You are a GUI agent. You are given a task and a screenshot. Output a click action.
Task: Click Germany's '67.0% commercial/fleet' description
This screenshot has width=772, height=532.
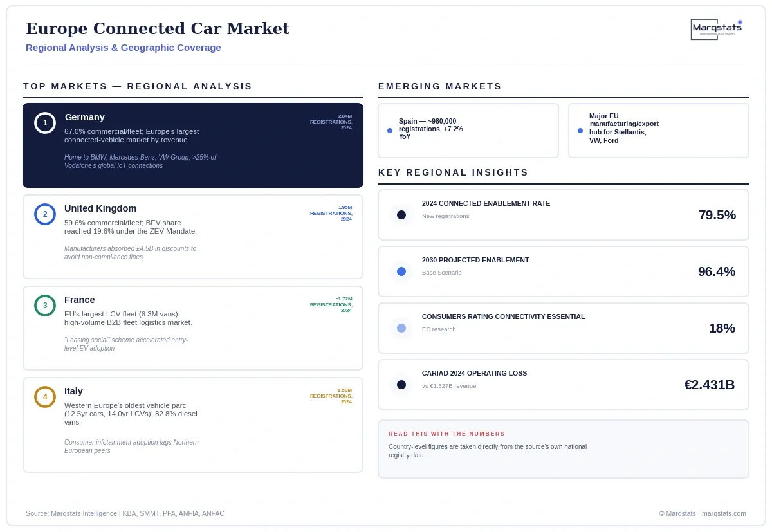click(x=132, y=136)
